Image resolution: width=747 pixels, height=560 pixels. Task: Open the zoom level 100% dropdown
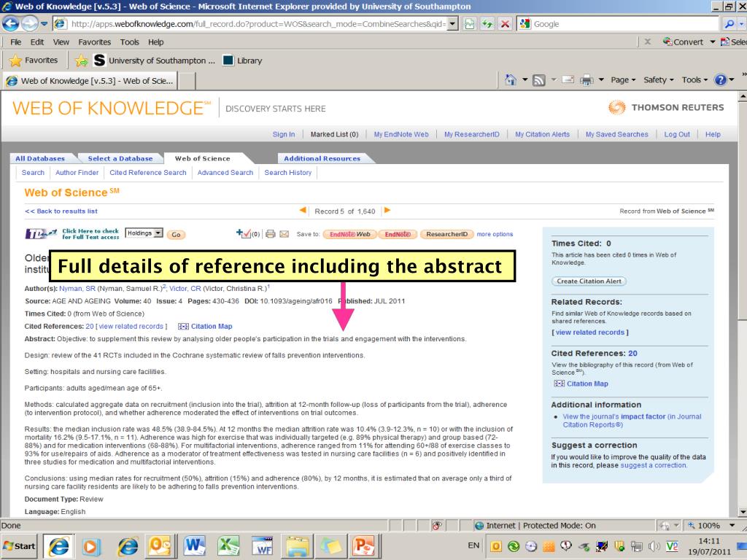pos(732,525)
